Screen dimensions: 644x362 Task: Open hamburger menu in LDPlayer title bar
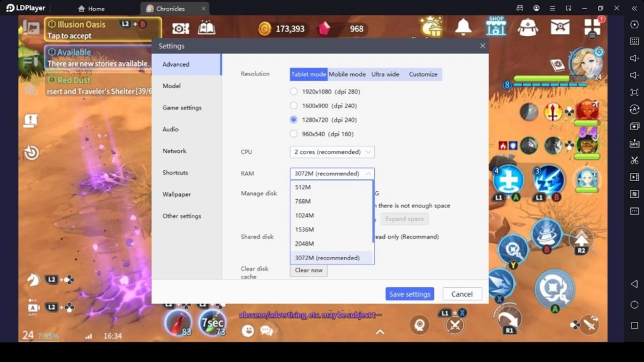coord(552,8)
